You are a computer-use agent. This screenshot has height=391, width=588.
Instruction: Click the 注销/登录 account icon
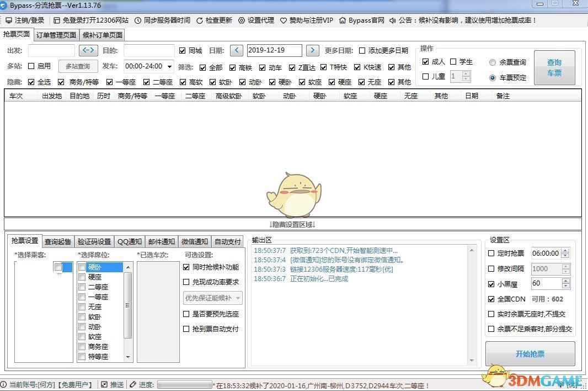pos(24,20)
